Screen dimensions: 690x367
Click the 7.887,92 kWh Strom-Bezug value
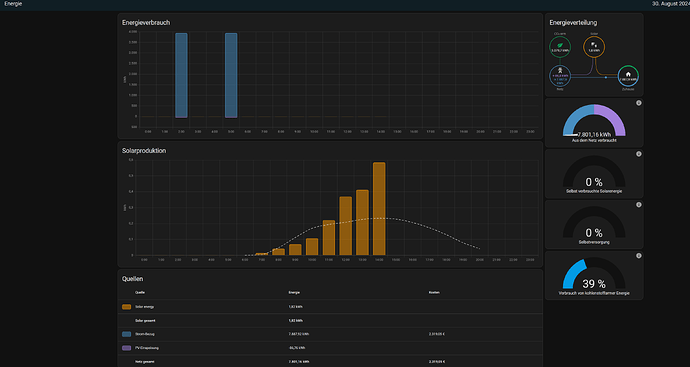click(x=299, y=334)
